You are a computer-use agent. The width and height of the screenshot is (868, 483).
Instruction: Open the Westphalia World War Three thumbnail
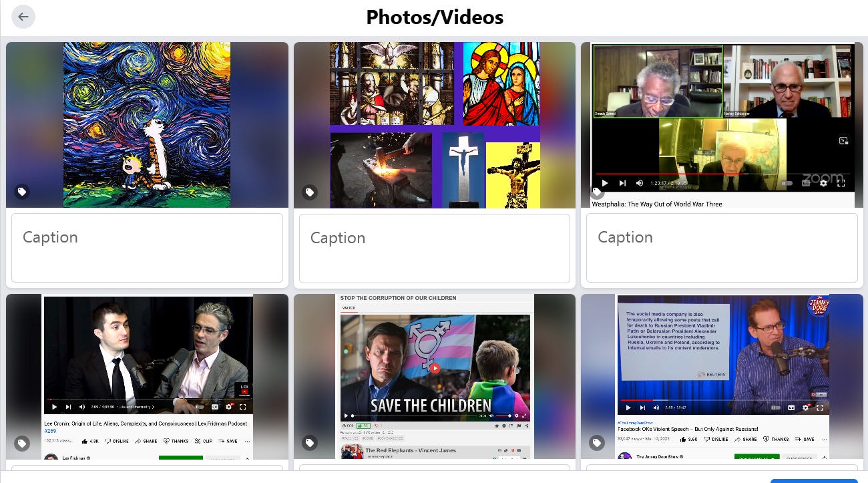click(722, 125)
